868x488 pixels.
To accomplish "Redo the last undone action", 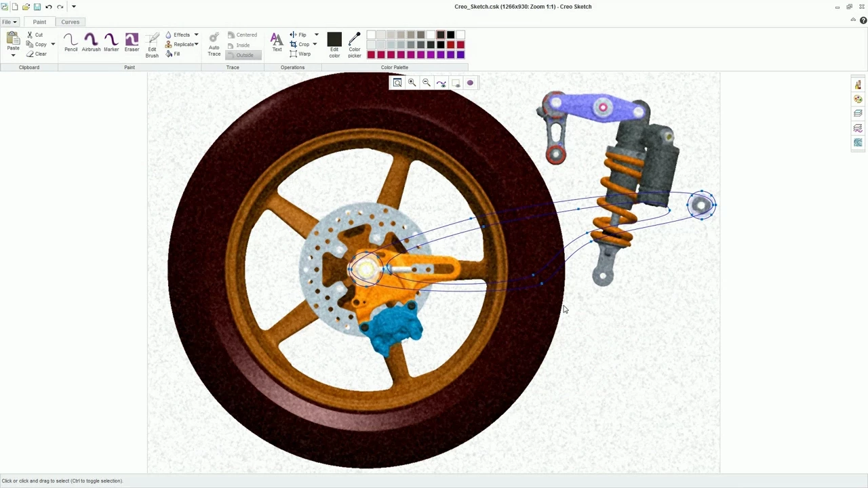I will 60,7.
